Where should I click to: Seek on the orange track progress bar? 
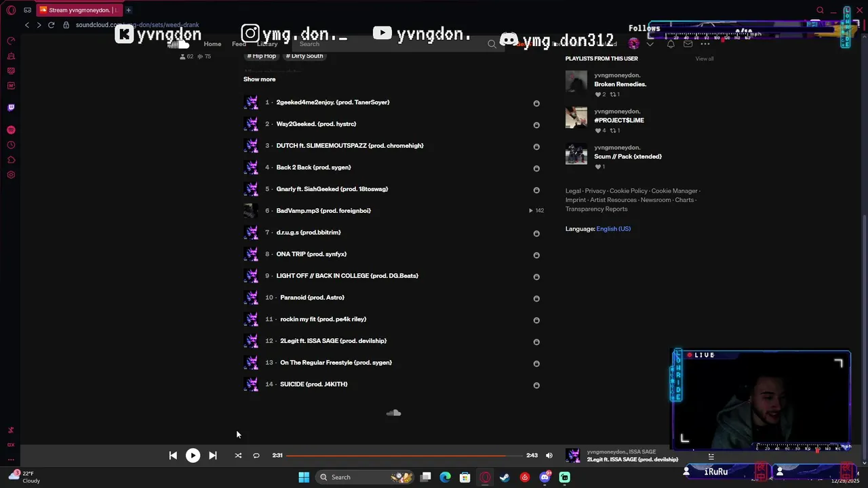click(405, 455)
